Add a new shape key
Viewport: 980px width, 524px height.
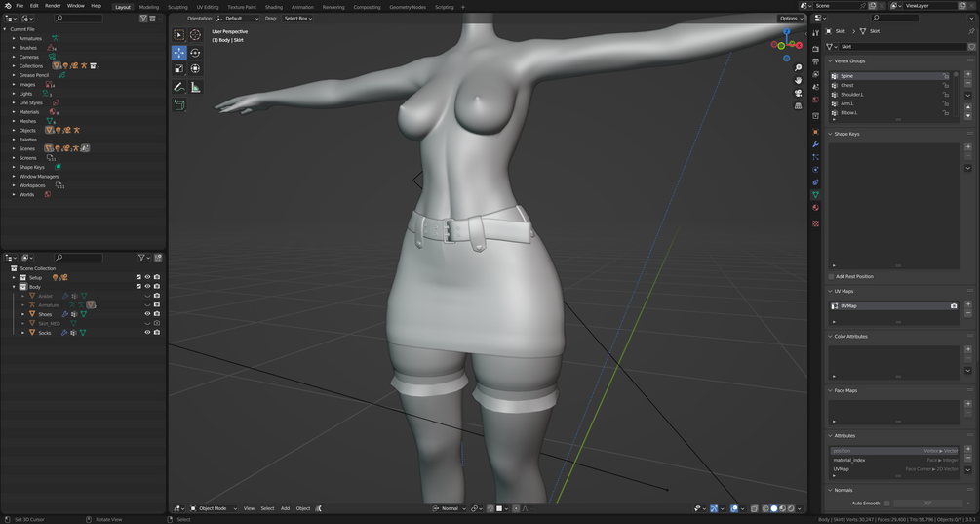click(968, 146)
